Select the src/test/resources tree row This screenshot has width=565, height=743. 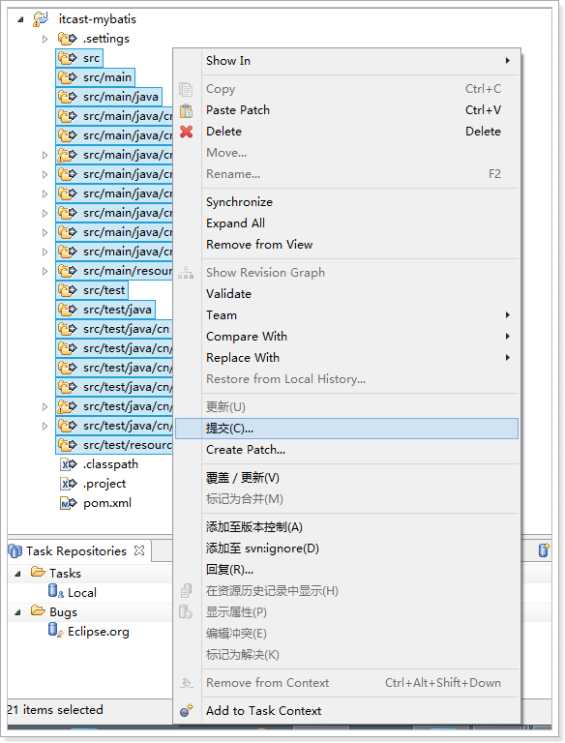tap(114, 445)
